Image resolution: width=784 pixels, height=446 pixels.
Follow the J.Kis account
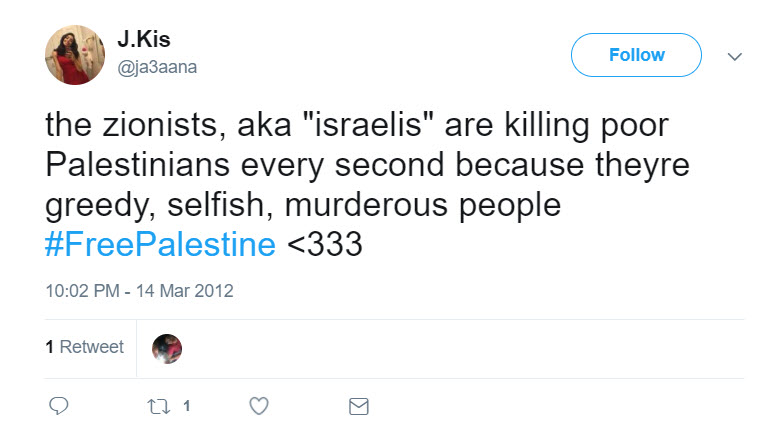click(636, 55)
